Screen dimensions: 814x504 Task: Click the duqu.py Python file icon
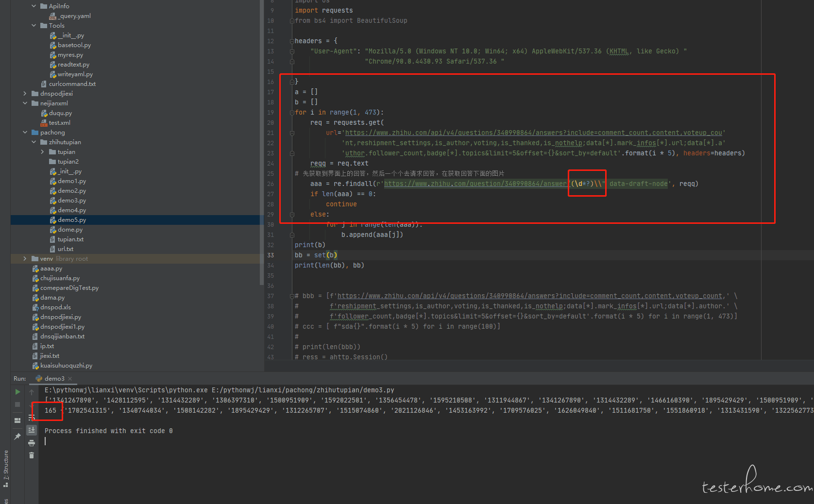coord(44,113)
